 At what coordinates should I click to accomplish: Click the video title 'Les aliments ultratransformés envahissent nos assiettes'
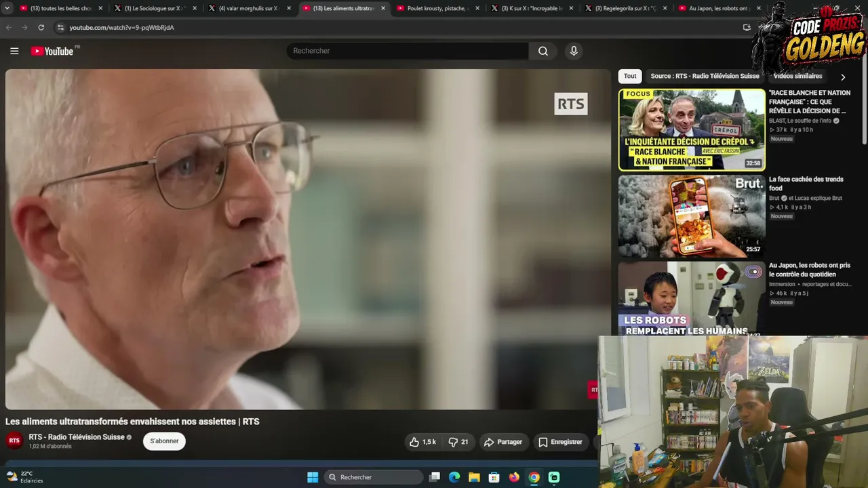coord(132,422)
